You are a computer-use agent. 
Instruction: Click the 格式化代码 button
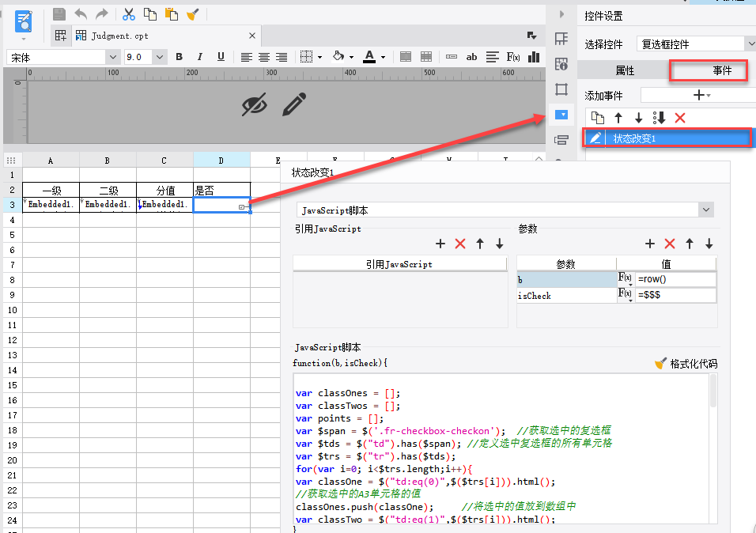click(686, 364)
